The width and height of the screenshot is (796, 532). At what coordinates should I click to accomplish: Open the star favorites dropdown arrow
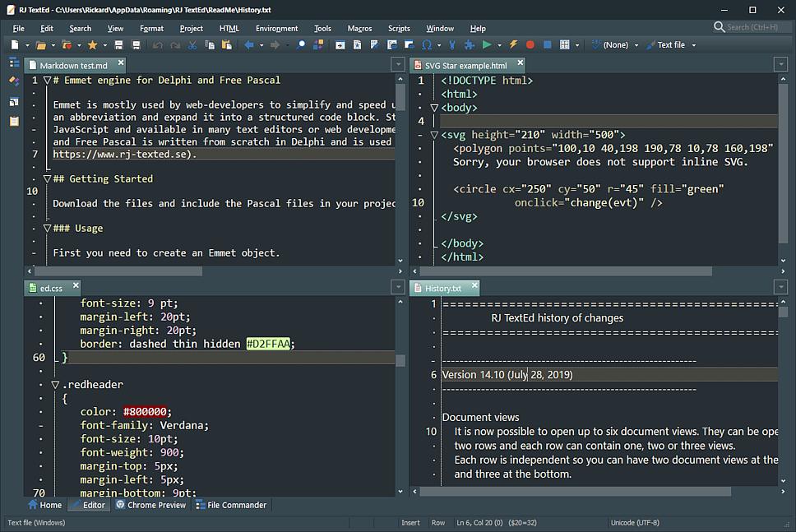(105, 45)
